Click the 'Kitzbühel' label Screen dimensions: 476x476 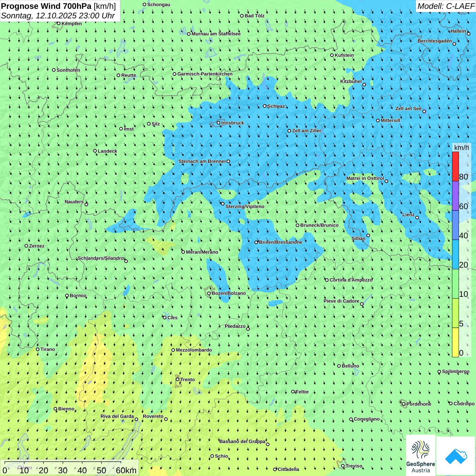[x=351, y=81]
